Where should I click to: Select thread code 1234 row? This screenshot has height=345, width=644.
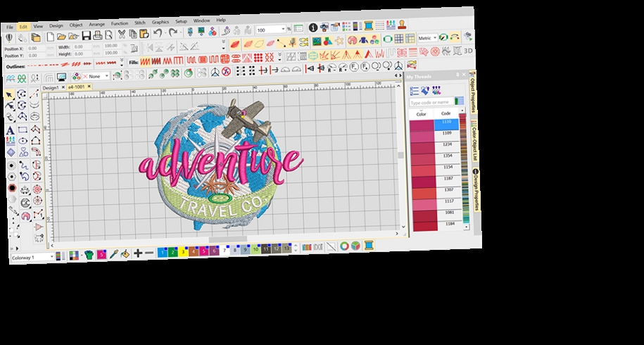point(435,147)
